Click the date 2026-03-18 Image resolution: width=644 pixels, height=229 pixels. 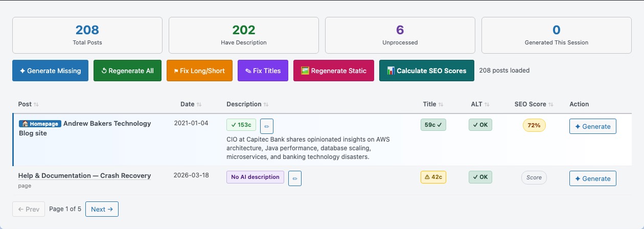tap(191, 175)
